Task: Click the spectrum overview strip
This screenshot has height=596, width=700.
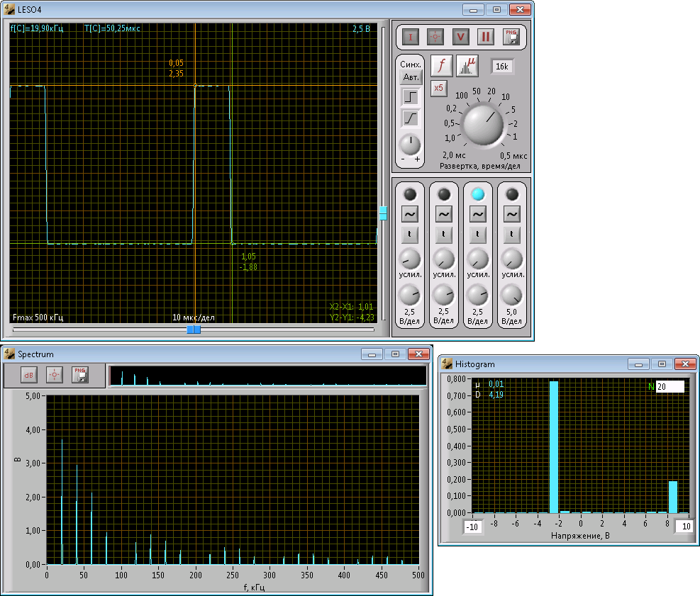Action: (x=267, y=376)
